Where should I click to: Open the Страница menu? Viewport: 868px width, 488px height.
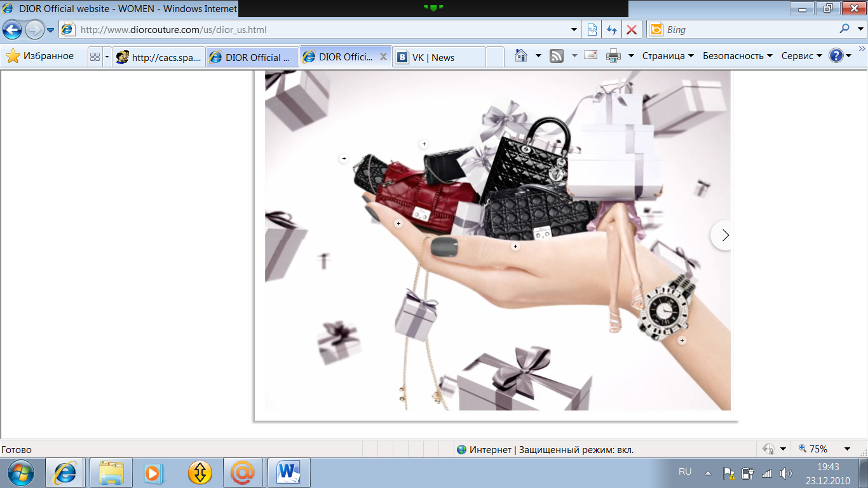pyautogui.click(x=668, y=56)
